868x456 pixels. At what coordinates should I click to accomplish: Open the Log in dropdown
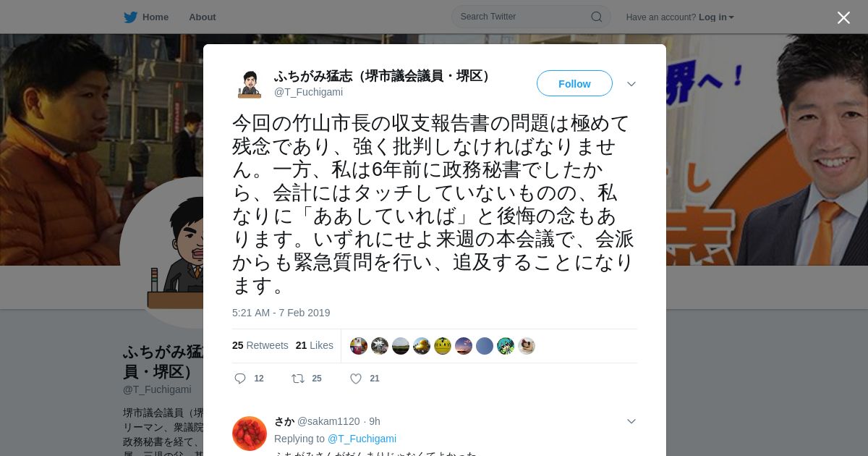tap(716, 17)
